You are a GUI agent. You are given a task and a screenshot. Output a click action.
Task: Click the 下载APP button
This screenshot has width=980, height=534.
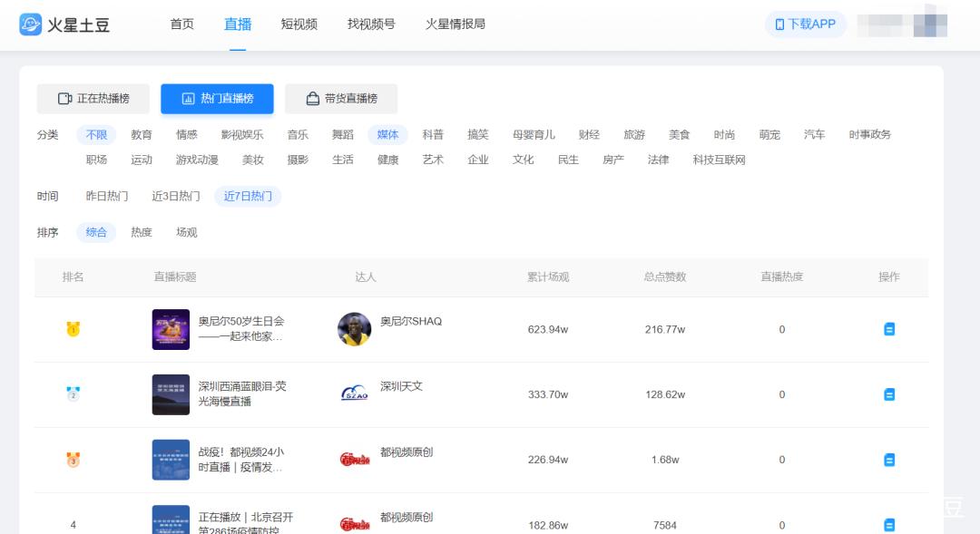click(806, 24)
